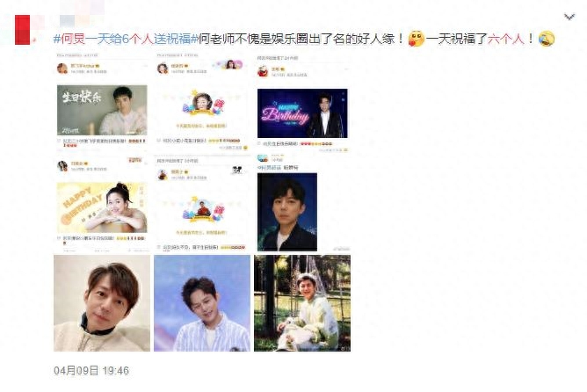Click small avatar in neon birthday post
The image size is (587, 392).
click(263, 71)
